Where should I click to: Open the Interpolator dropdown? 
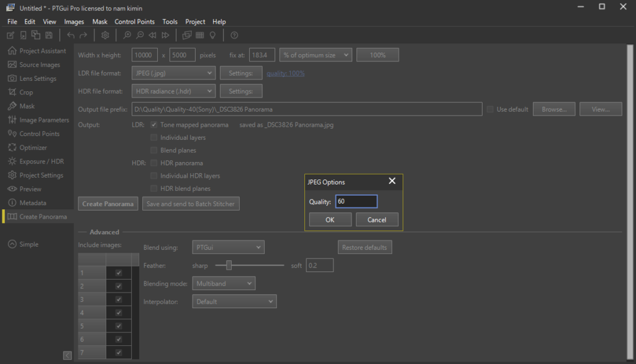point(234,302)
